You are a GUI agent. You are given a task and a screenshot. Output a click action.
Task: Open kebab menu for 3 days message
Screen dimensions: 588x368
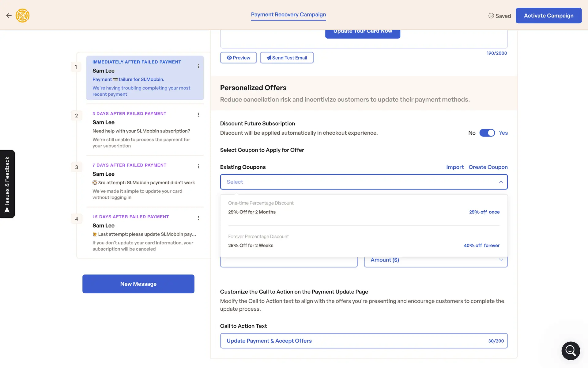pos(198,115)
